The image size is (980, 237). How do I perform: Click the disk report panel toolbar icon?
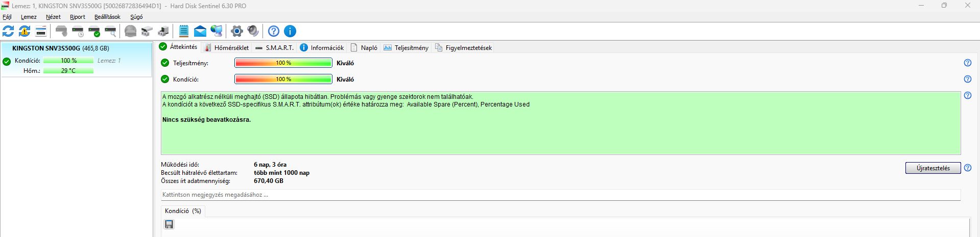41,31
